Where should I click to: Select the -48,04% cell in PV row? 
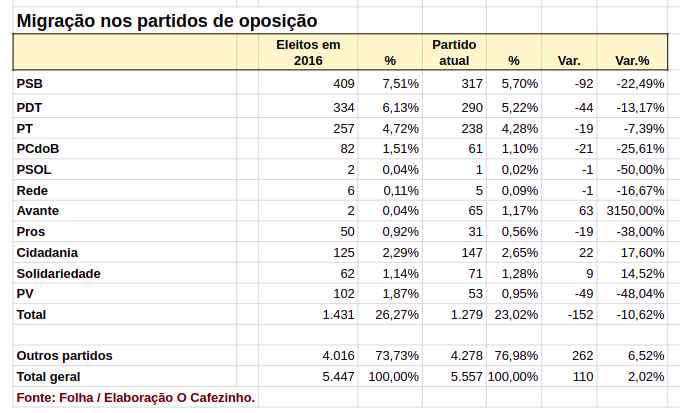click(x=639, y=293)
